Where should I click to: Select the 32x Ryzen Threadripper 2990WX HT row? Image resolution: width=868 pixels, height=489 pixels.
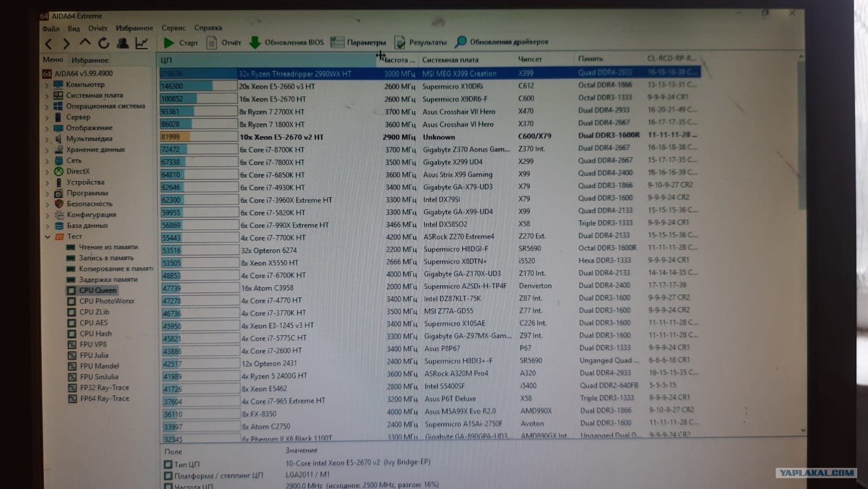point(430,73)
